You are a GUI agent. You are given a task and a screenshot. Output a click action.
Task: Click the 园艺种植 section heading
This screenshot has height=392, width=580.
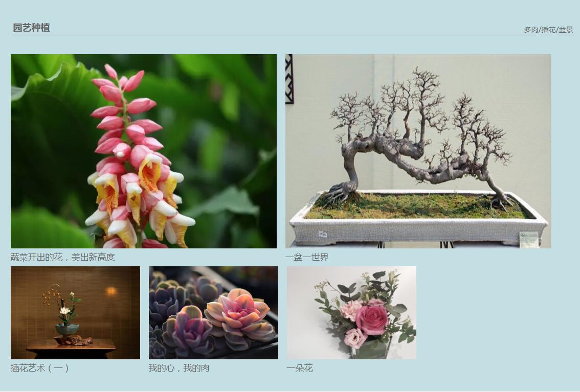pos(31,28)
